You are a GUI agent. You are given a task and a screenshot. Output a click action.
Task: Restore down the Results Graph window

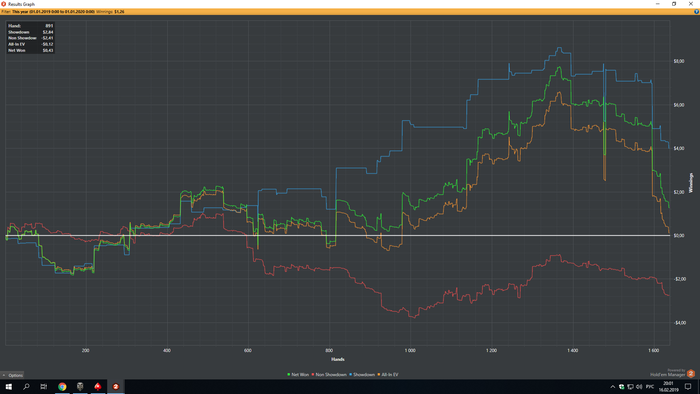point(674,4)
